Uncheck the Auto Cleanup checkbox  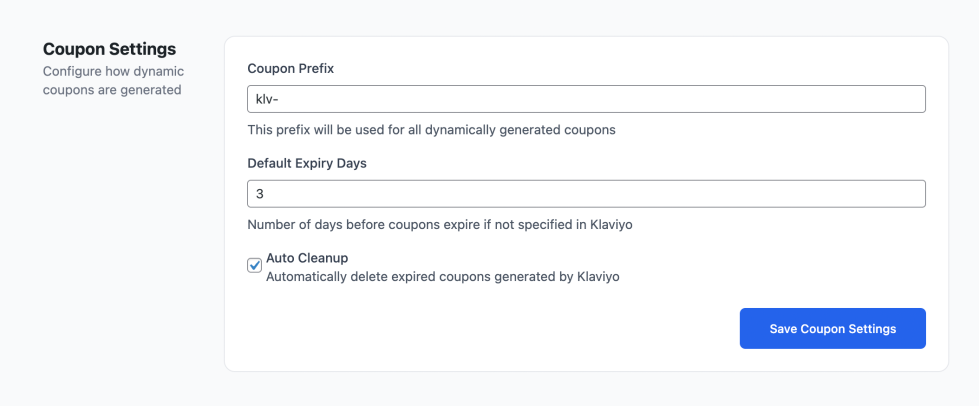[255, 265]
